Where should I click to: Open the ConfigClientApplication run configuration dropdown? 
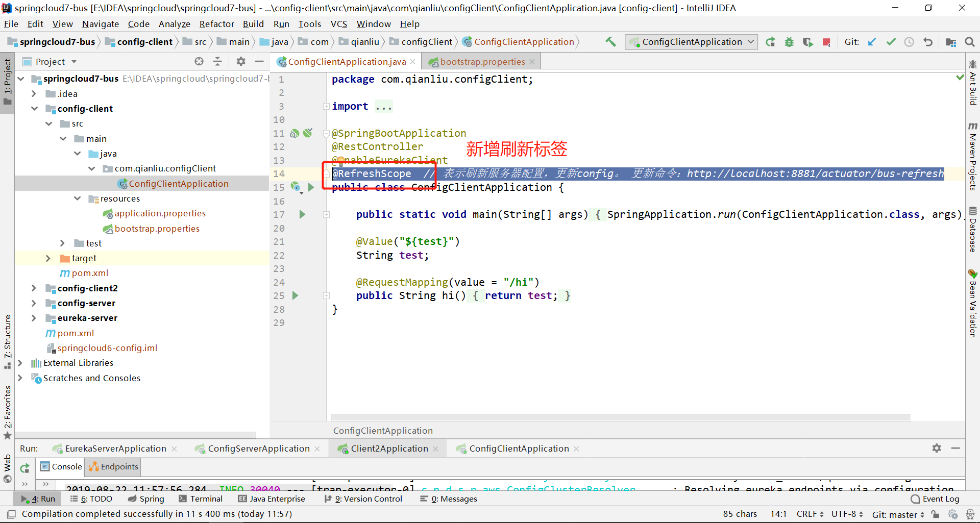(x=691, y=42)
